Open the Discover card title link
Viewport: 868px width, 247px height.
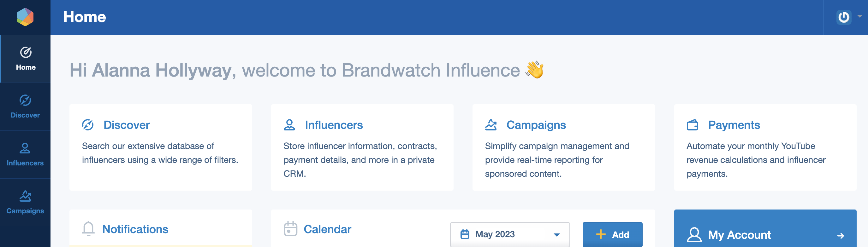point(126,125)
